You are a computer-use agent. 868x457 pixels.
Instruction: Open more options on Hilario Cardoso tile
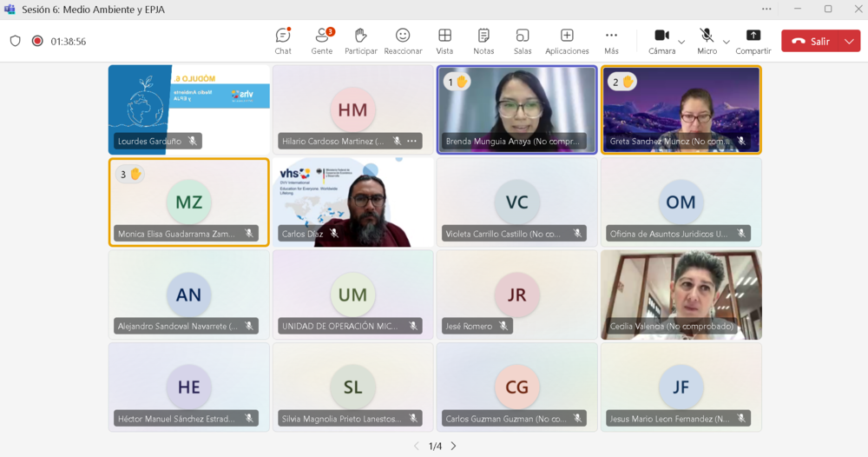coord(412,141)
